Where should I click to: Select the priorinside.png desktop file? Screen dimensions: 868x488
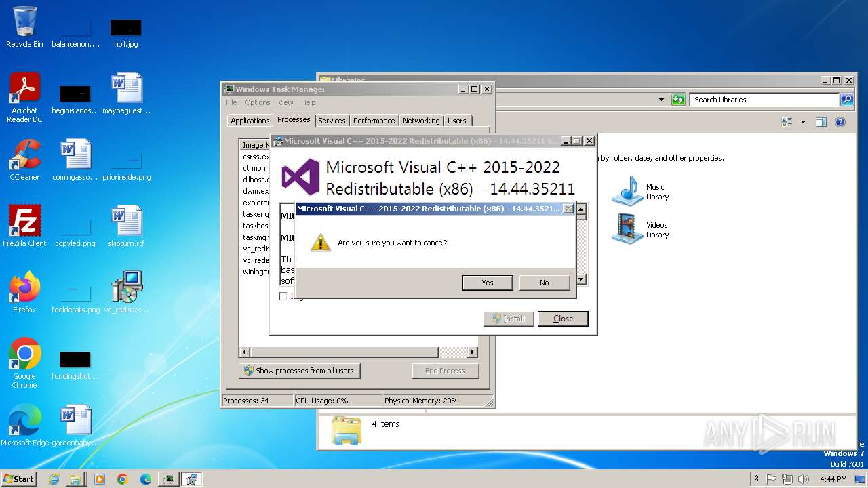tap(126, 164)
